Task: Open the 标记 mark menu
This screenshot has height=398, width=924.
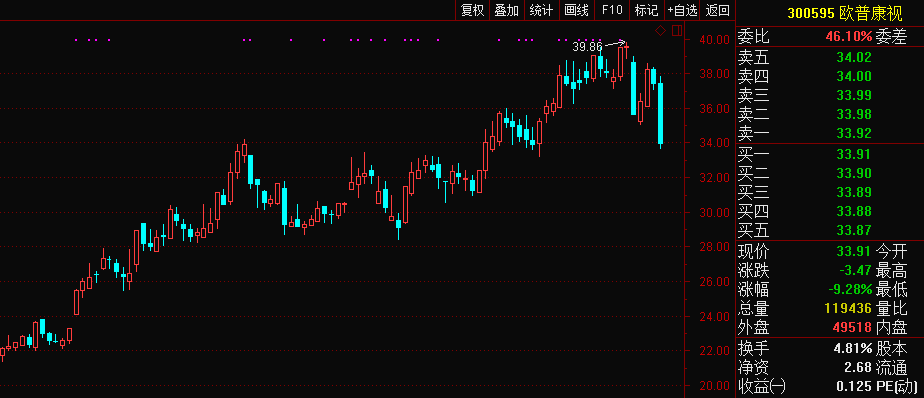Action: pos(646,10)
